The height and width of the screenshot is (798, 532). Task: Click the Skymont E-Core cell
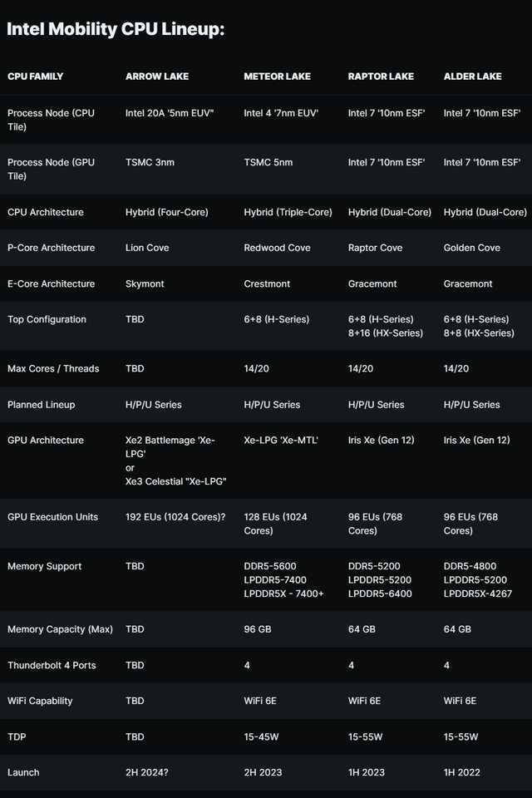(145, 283)
